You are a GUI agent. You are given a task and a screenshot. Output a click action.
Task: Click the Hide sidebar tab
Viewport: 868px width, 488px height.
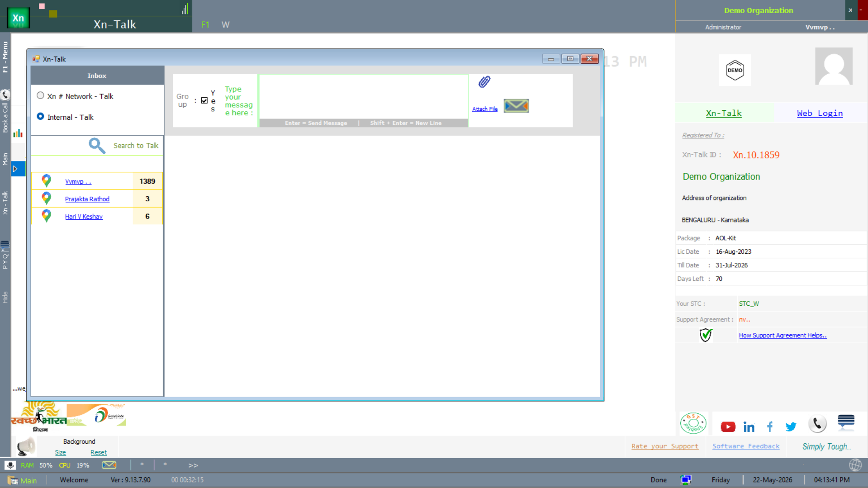(5, 297)
